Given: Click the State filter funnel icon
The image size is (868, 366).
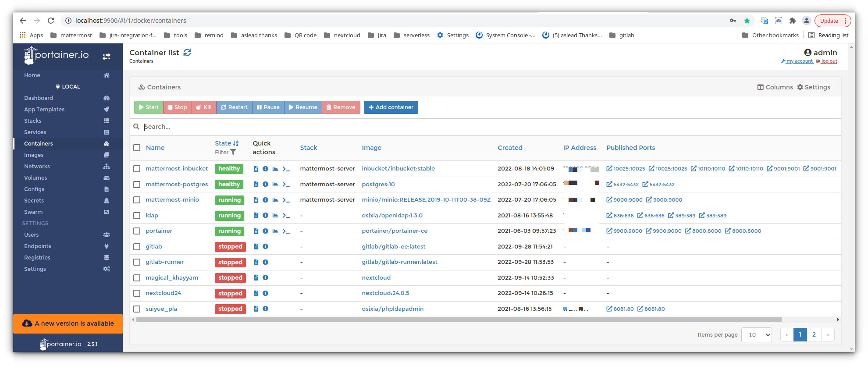Looking at the screenshot, I should tap(233, 152).
